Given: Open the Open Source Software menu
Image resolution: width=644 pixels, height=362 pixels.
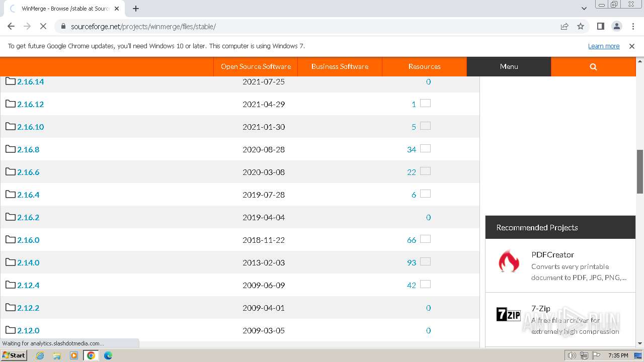Looking at the screenshot, I should point(256,66).
